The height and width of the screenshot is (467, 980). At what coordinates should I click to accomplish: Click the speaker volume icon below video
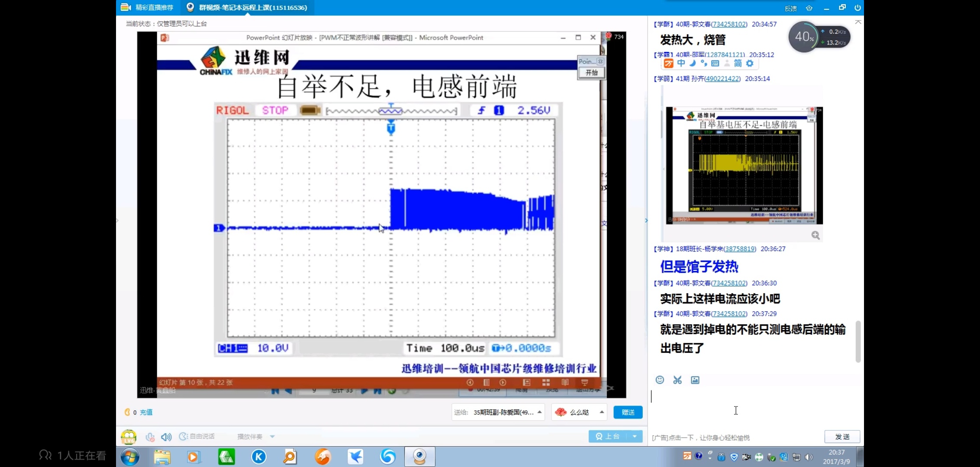pos(166,437)
